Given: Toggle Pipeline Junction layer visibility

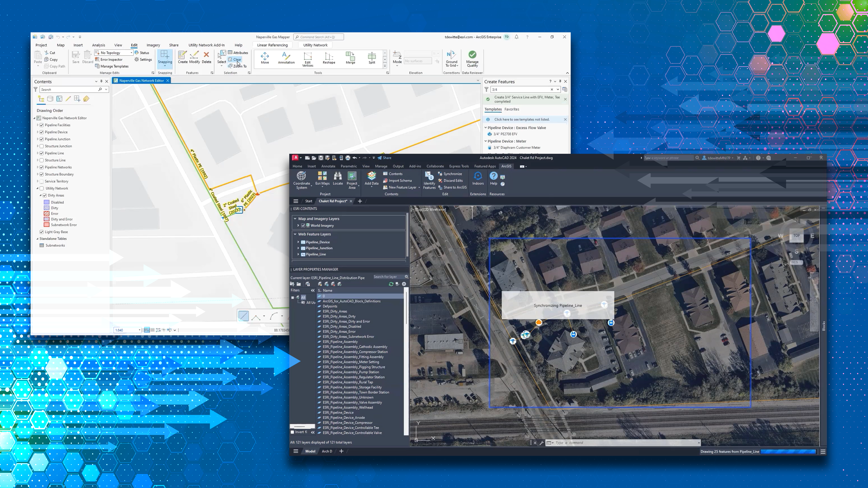Looking at the screenshot, I should click(x=41, y=139).
